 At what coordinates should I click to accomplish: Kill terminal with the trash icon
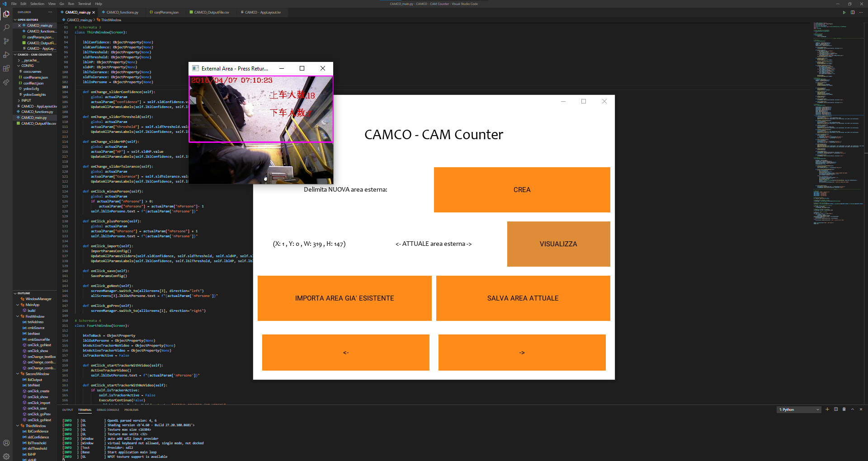[844, 409]
